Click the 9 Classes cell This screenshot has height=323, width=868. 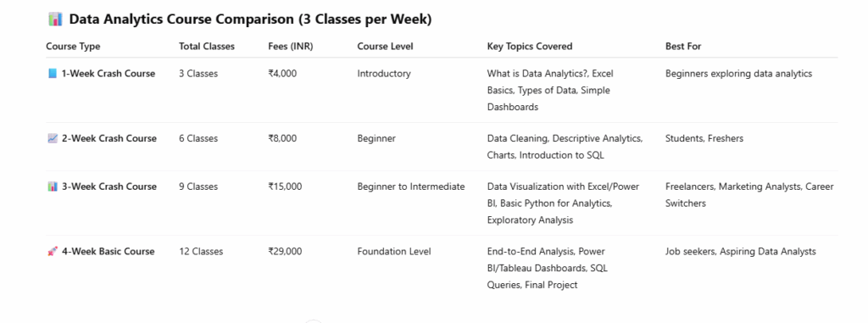198,187
